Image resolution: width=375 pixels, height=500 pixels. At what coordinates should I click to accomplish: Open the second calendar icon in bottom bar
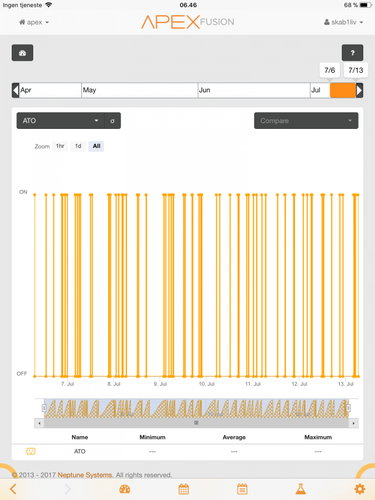(242, 489)
